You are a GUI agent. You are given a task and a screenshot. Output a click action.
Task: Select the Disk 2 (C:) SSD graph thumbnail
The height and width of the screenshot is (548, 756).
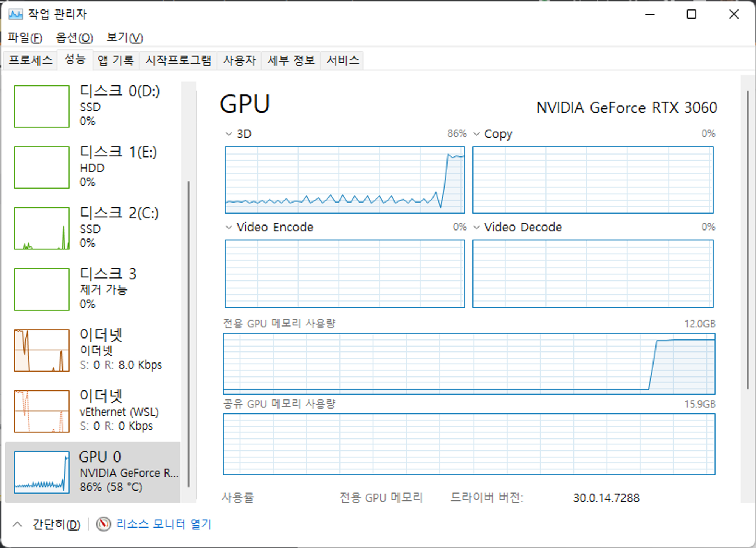click(42, 228)
